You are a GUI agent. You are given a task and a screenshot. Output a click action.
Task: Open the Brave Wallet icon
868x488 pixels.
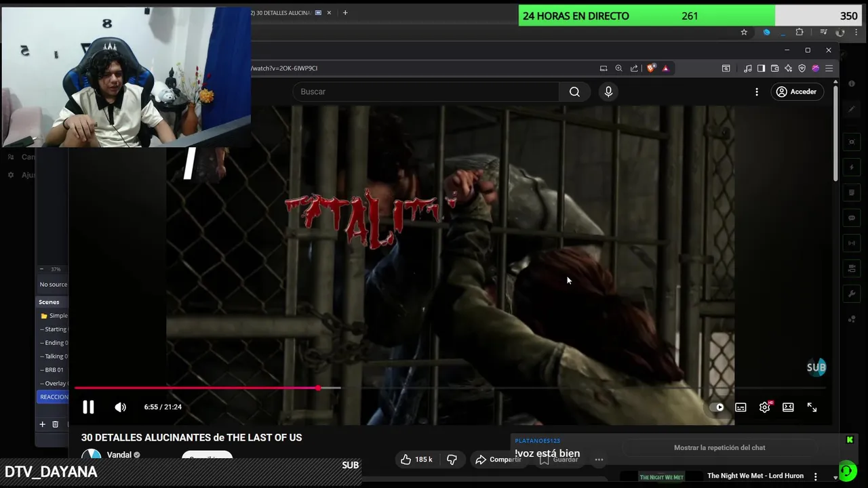click(x=774, y=68)
